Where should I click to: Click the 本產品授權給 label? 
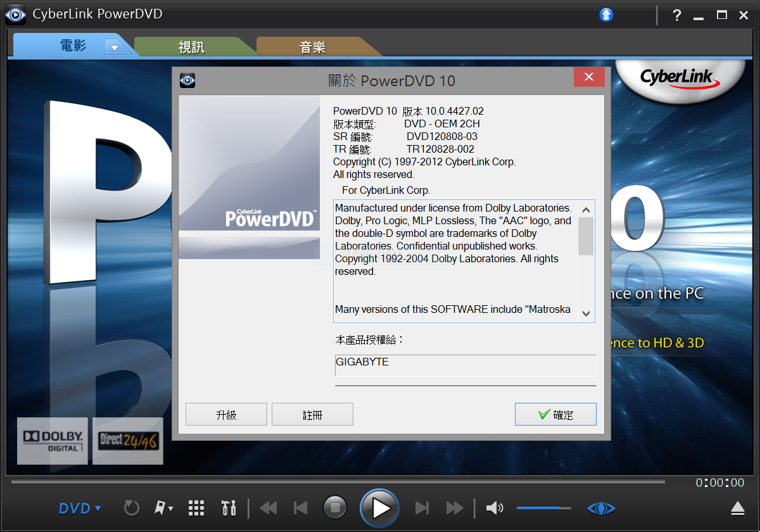(369, 340)
